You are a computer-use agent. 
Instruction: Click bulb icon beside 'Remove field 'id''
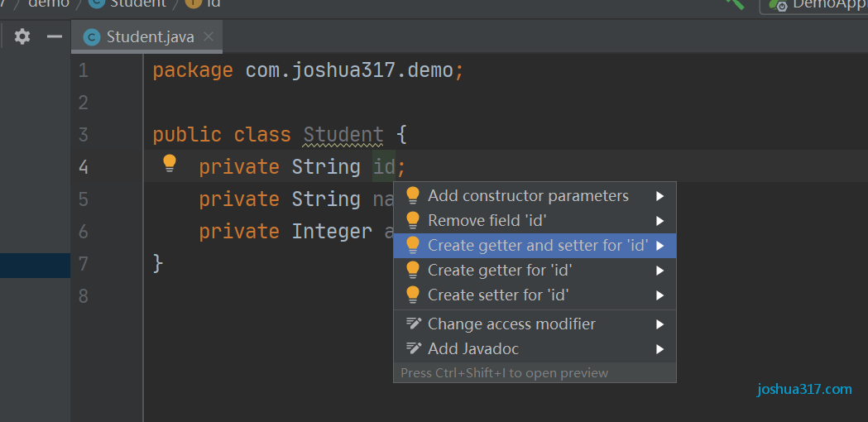click(x=413, y=220)
